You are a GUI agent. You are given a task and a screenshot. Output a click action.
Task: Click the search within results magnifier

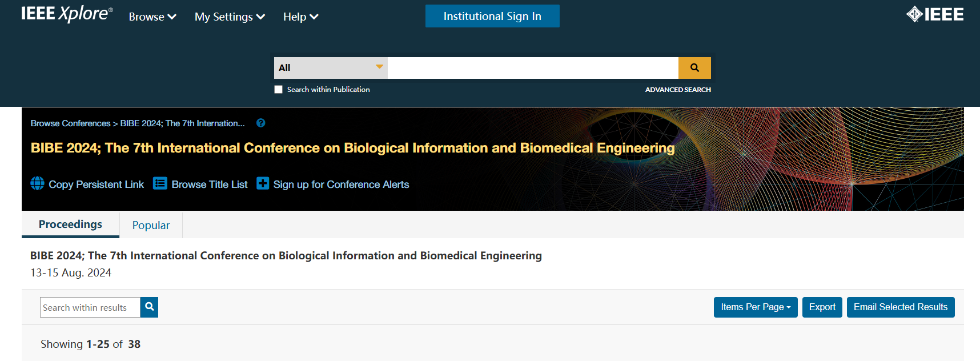coord(149,307)
